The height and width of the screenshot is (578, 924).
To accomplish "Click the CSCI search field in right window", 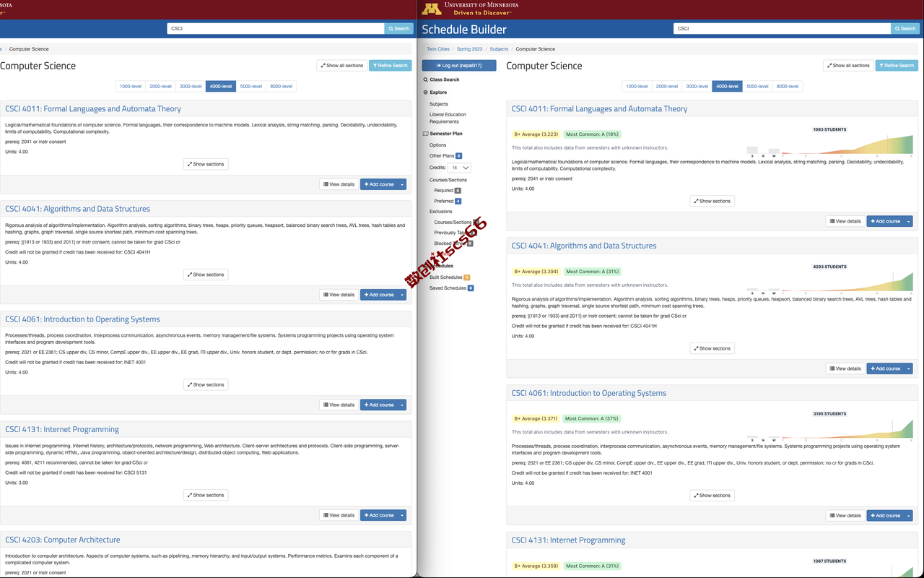I will [782, 29].
